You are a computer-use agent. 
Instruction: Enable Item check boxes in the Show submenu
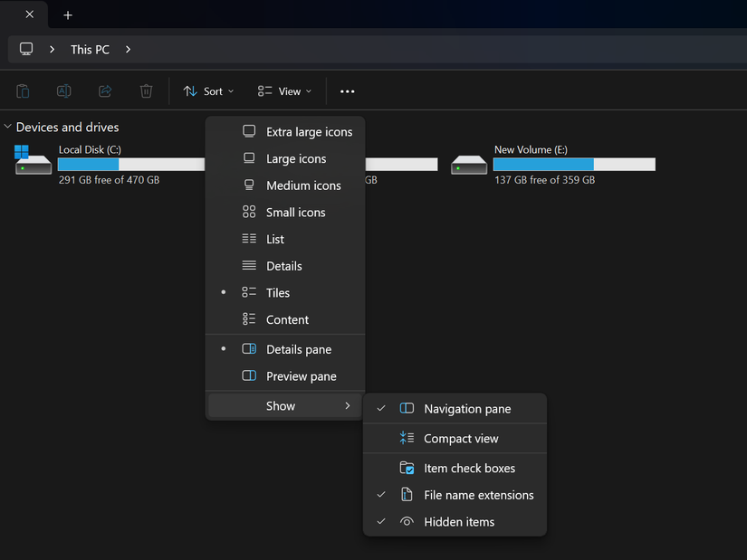point(470,468)
